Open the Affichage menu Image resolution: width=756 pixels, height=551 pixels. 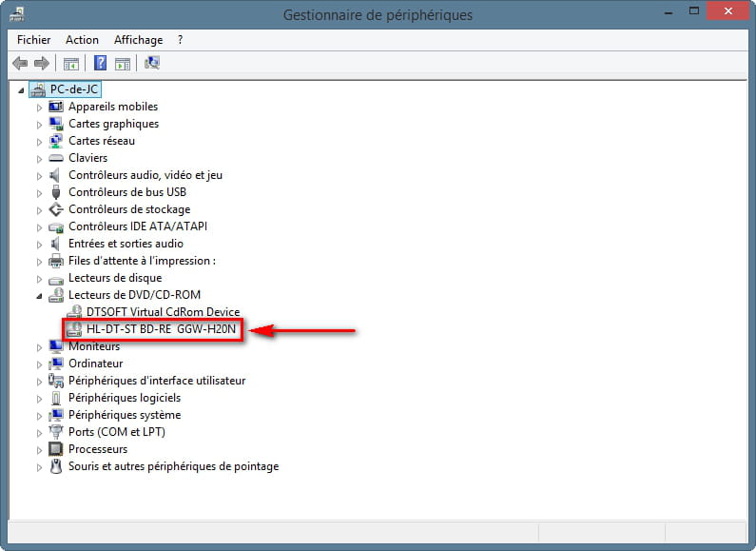(138, 40)
